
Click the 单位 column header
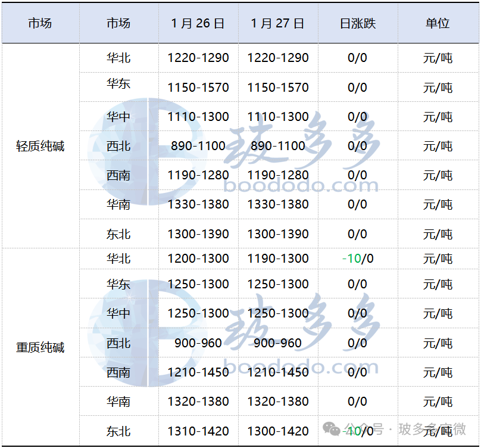point(438,23)
